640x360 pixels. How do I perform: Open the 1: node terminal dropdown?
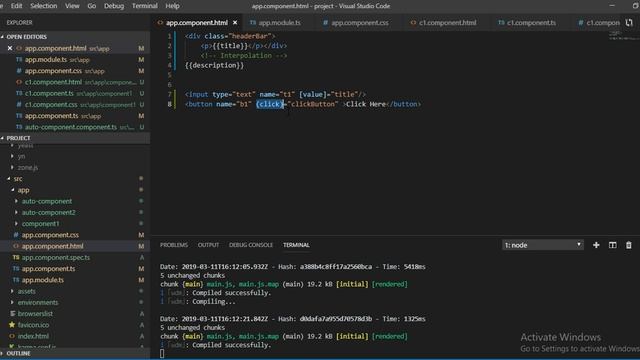542,245
